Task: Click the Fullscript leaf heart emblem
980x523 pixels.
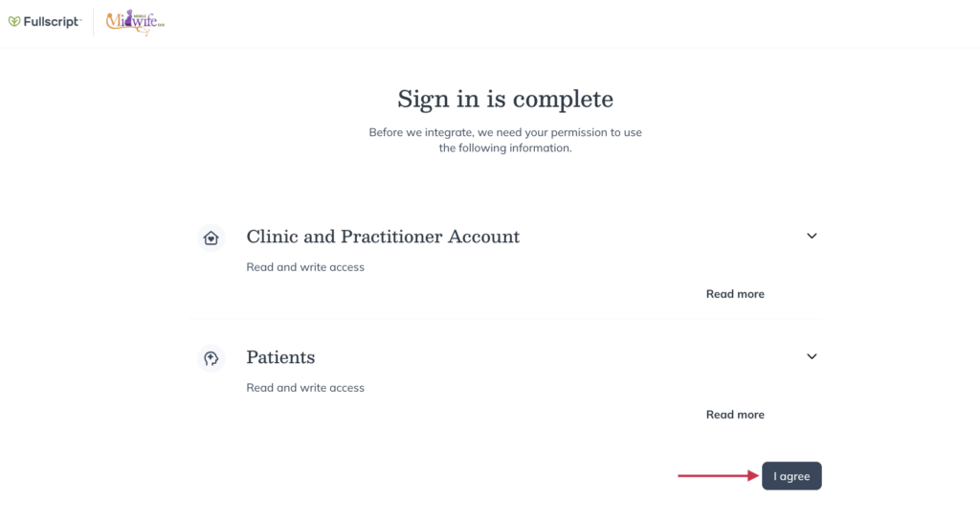Action: tap(14, 22)
